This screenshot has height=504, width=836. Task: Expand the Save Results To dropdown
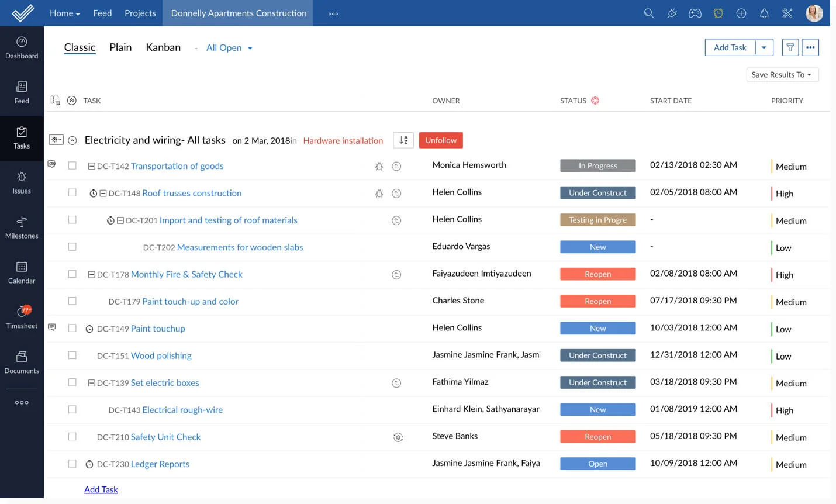tap(782, 75)
